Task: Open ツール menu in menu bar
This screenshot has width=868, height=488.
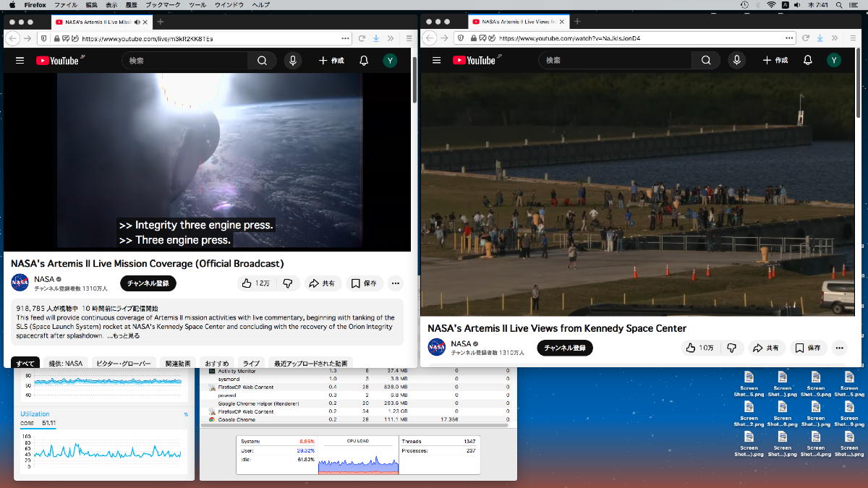Action: pos(197,4)
